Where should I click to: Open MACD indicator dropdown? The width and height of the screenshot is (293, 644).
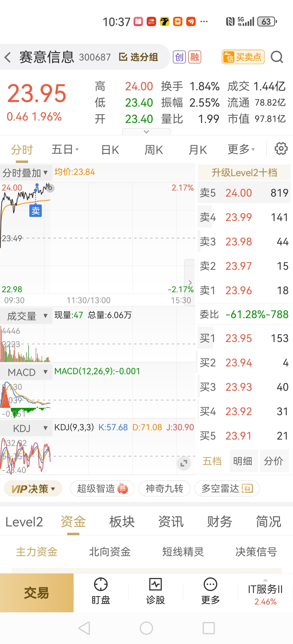pos(26,372)
